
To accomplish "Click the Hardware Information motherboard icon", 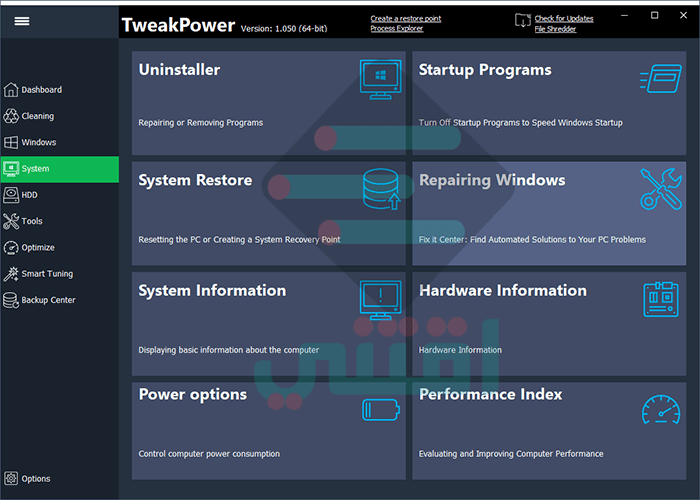I will tap(661, 300).
